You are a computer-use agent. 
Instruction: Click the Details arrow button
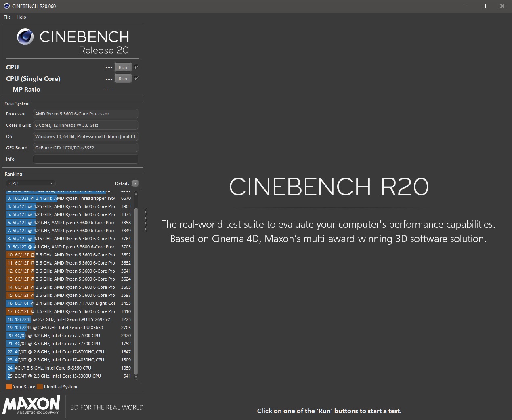tap(135, 183)
